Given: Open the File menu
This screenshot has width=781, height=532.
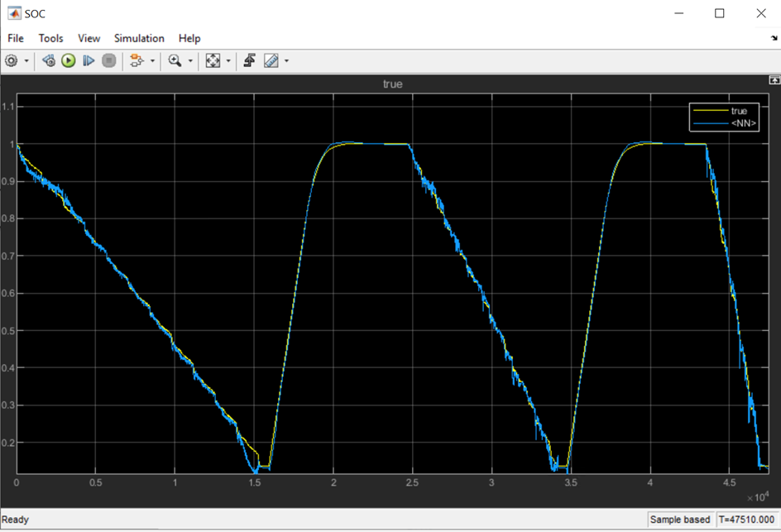Looking at the screenshot, I should [x=16, y=38].
